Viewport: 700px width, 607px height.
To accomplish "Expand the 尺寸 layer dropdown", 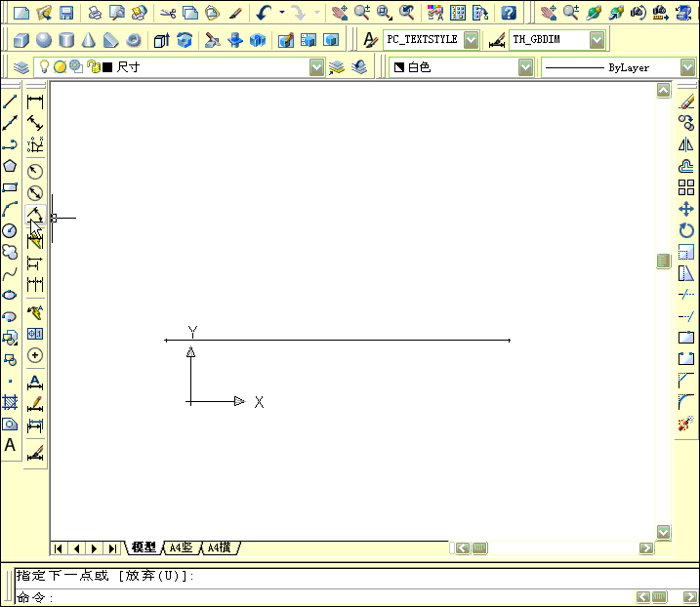I will pyautogui.click(x=316, y=67).
